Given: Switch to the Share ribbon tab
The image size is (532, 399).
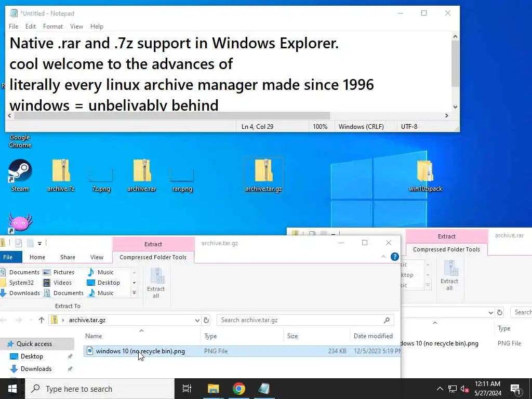Looking at the screenshot, I should click(68, 257).
